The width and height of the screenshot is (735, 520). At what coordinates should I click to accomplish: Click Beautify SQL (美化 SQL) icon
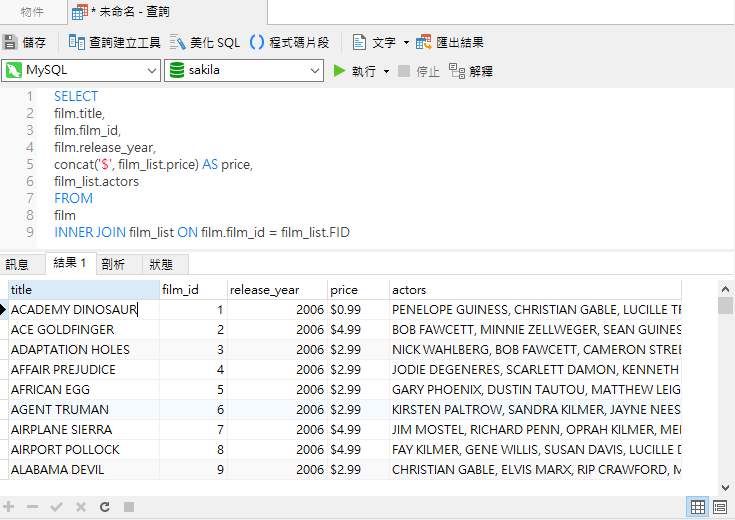(x=205, y=42)
